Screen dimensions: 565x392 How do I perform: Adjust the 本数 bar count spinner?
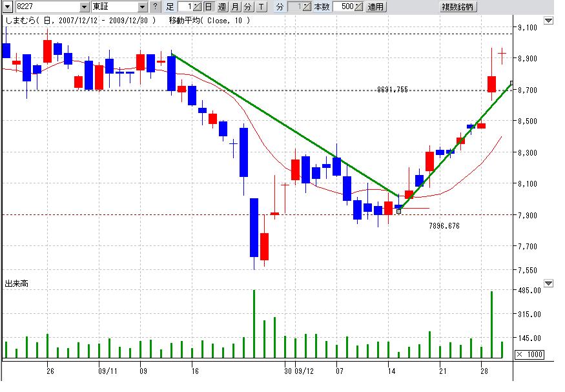[359, 7]
